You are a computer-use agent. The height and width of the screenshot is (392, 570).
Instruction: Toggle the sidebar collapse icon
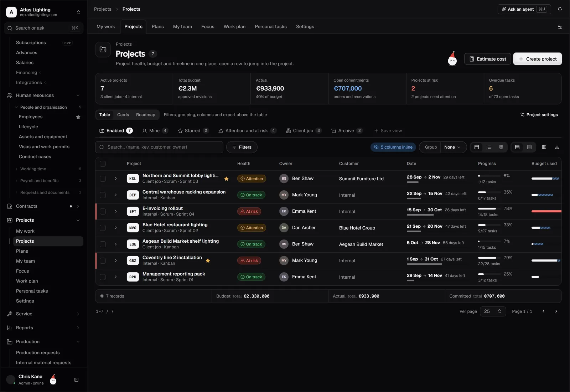point(76,380)
